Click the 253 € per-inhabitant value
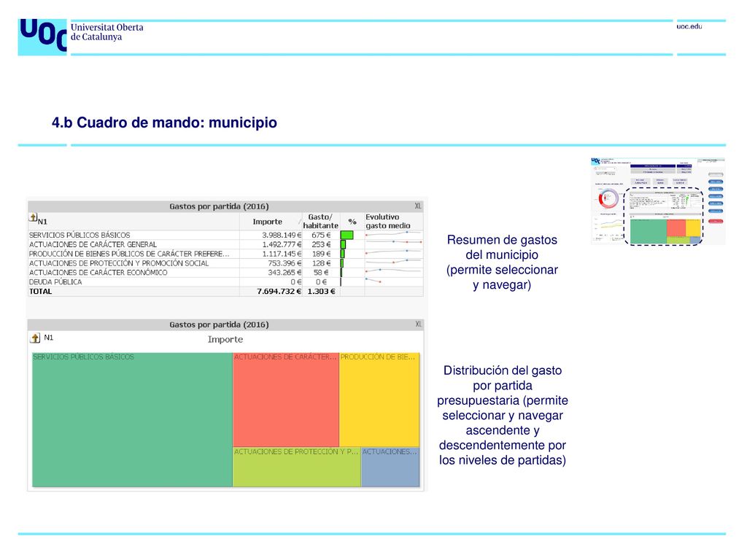Screen dimensions: 747x560 tap(321, 244)
